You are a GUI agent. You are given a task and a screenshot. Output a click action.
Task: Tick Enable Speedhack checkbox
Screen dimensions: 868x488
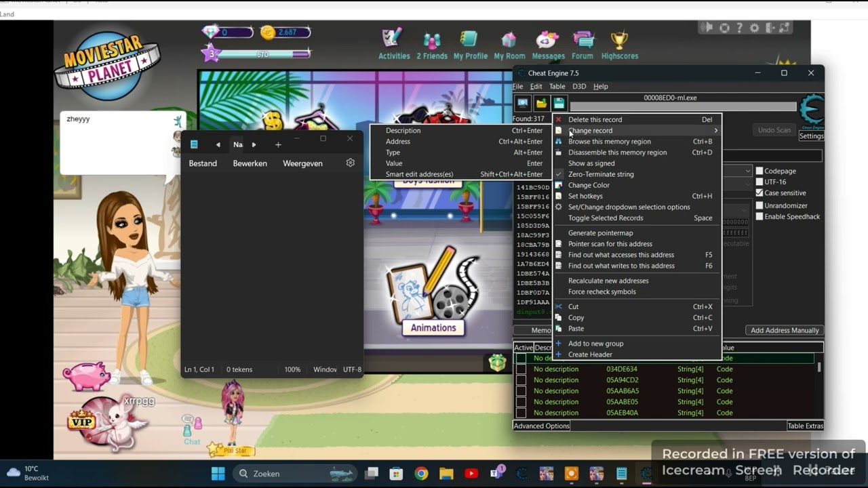[x=759, y=216]
